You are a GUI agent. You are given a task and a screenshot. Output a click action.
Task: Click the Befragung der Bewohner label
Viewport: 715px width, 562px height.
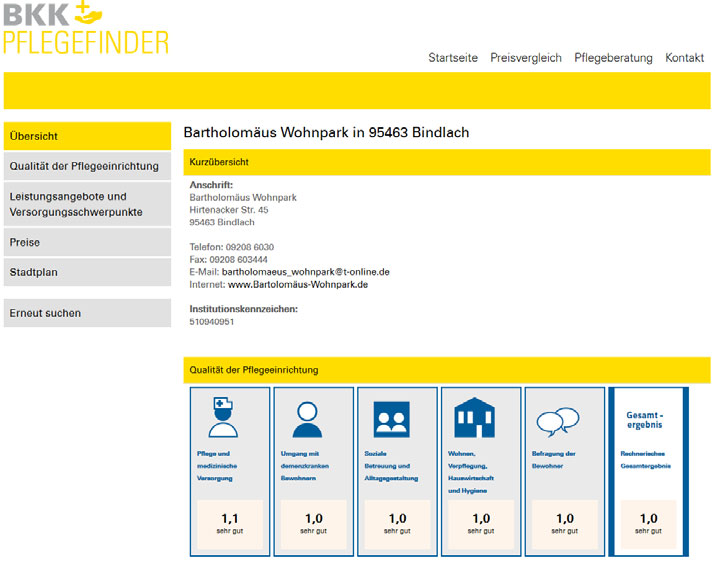tap(554, 460)
